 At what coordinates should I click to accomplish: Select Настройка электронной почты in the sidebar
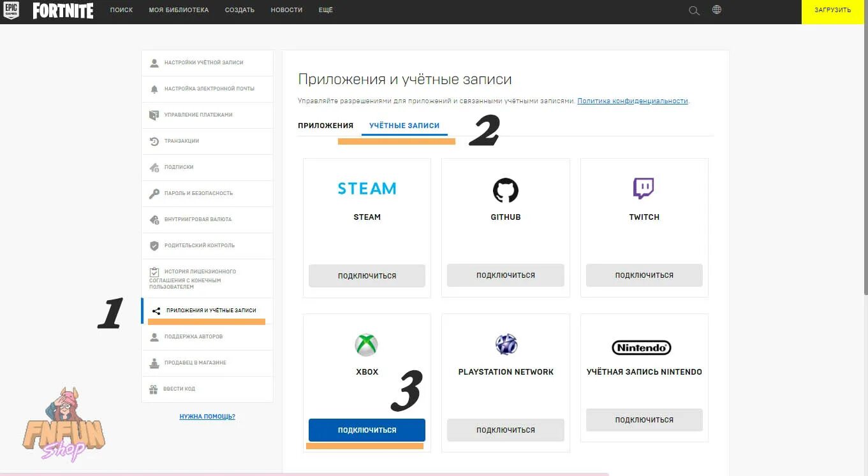[207, 89]
